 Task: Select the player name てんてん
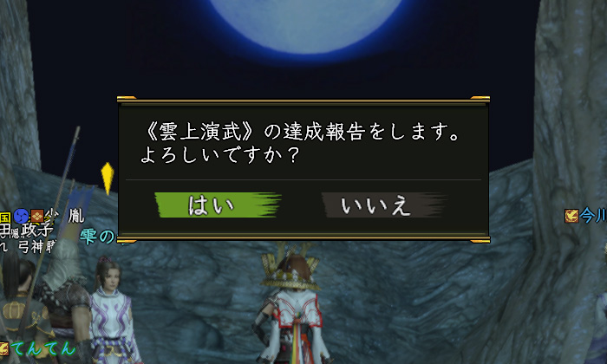pyautogui.click(x=42, y=348)
